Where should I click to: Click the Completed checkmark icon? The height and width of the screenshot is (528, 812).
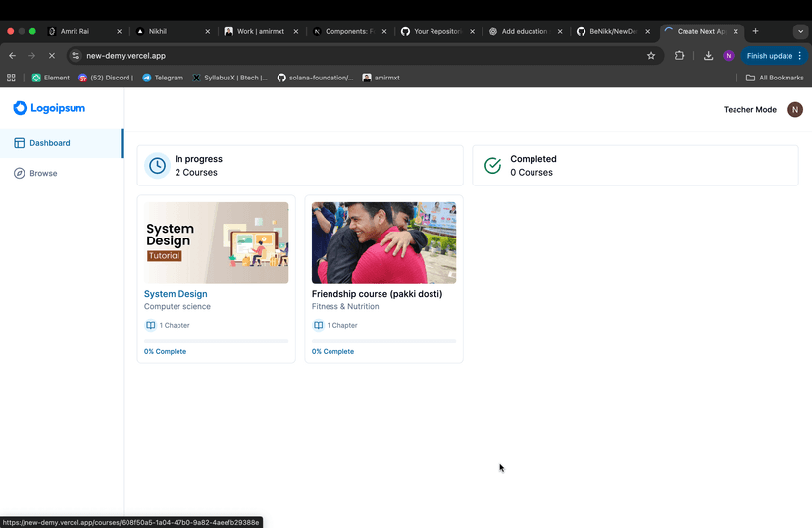coord(492,166)
